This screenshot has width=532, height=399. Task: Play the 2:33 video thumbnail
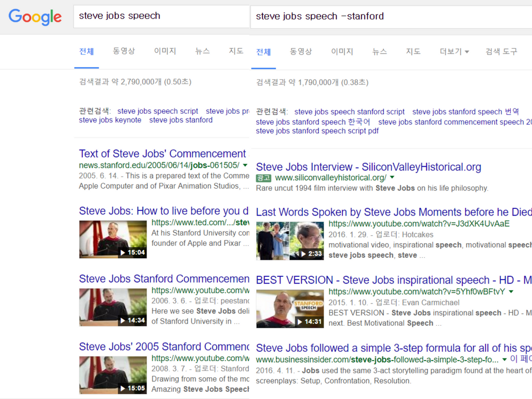click(290, 241)
